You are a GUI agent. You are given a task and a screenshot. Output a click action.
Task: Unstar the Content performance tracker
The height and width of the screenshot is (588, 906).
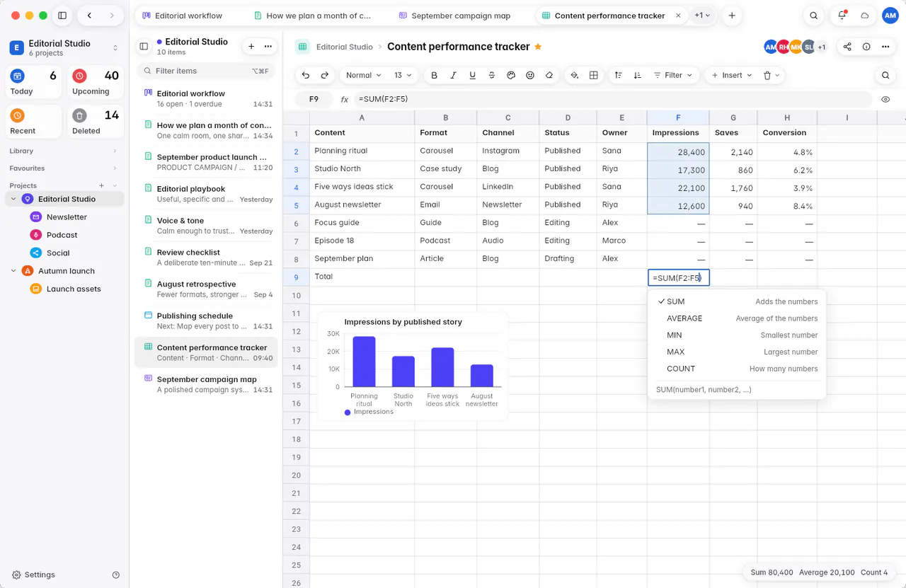pos(538,47)
